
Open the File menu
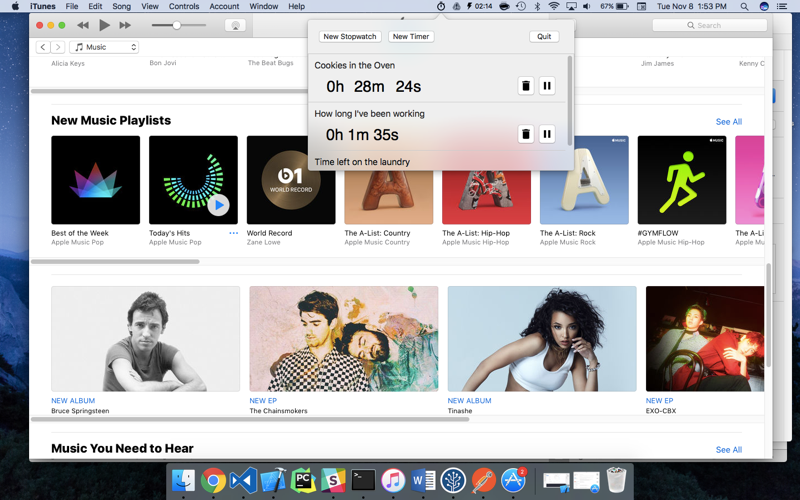tap(71, 7)
